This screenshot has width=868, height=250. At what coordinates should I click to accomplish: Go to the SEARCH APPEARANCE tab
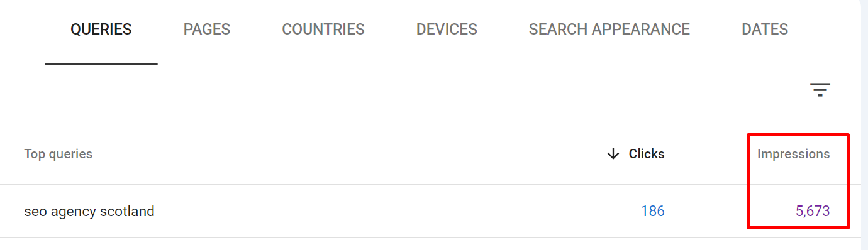(609, 29)
